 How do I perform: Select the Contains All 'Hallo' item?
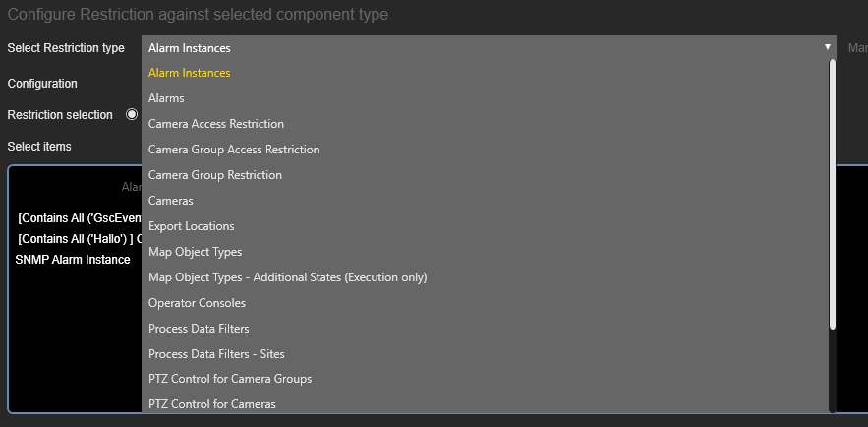80,239
